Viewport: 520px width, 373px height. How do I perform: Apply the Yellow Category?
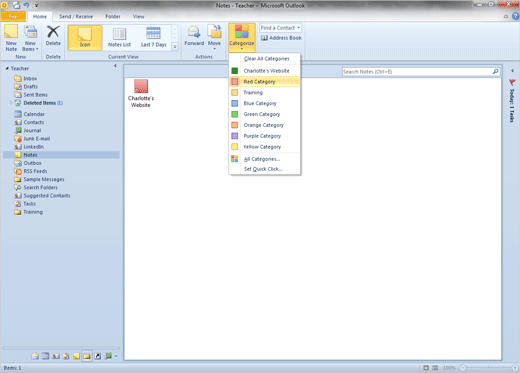click(265, 147)
